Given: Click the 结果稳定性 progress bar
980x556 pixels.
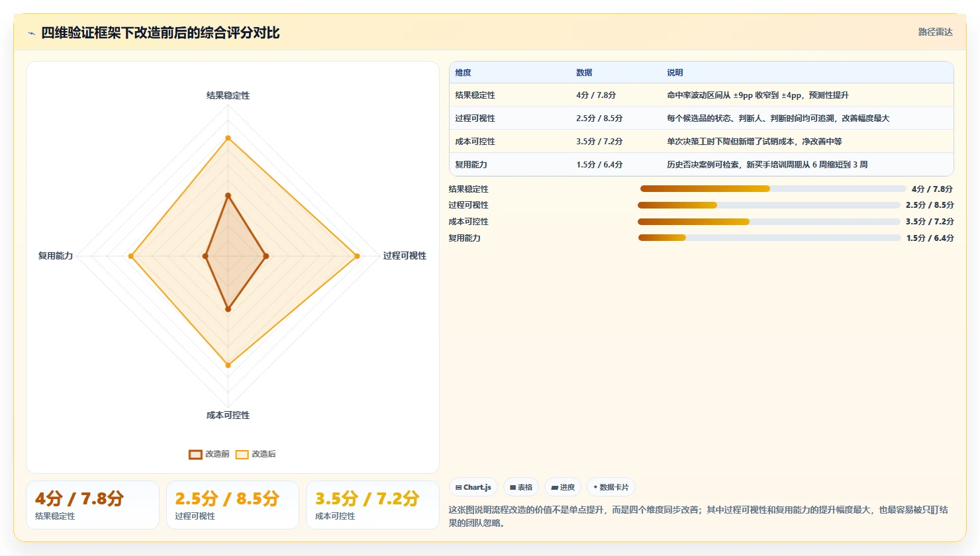Looking at the screenshot, I should point(773,189).
